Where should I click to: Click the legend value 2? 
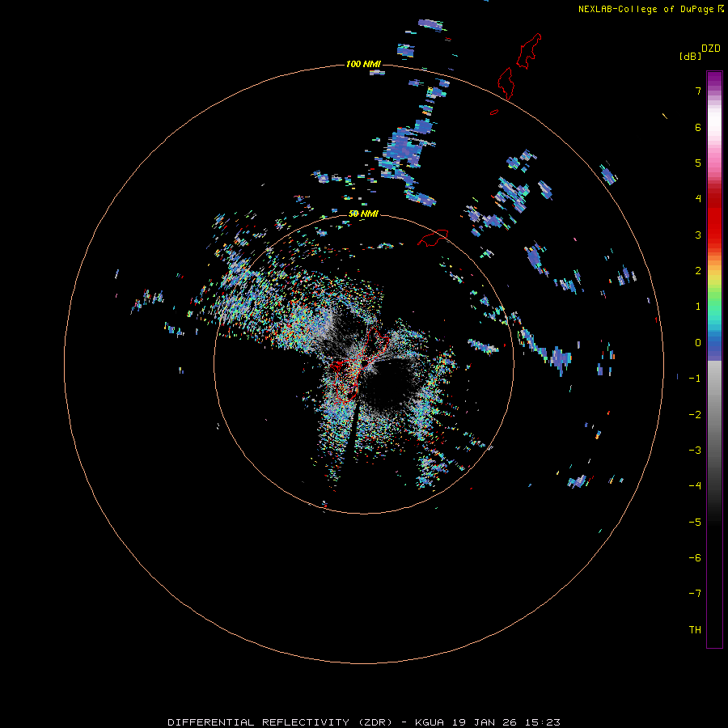pos(698,271)
